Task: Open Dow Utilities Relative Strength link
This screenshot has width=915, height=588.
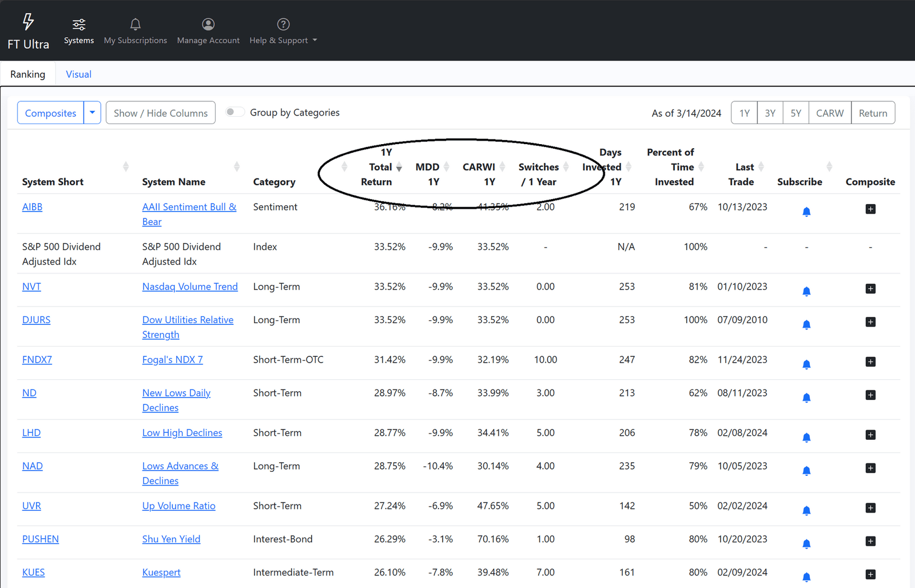Action: coord(188,327)
